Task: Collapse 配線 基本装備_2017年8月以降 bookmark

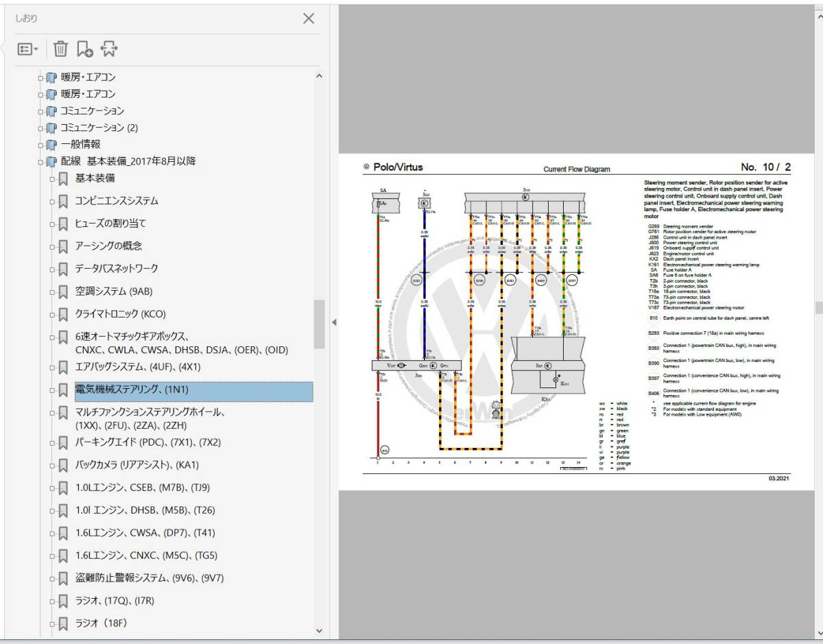Action: click(40, 162)
